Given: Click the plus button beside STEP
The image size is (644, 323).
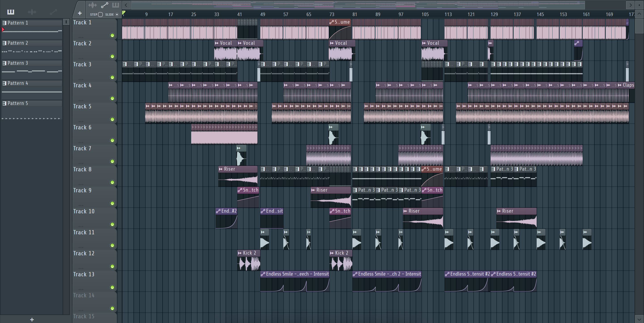Looking at the screenshot, I should (x=80, y=13).
